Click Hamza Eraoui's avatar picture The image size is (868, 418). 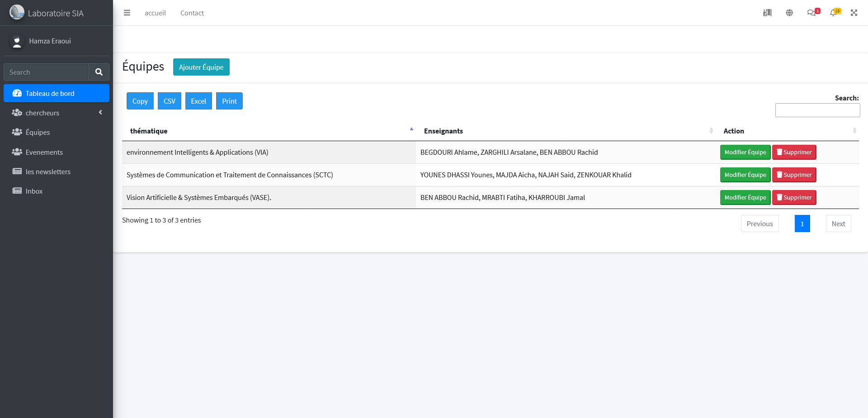[x=17, y=41]
